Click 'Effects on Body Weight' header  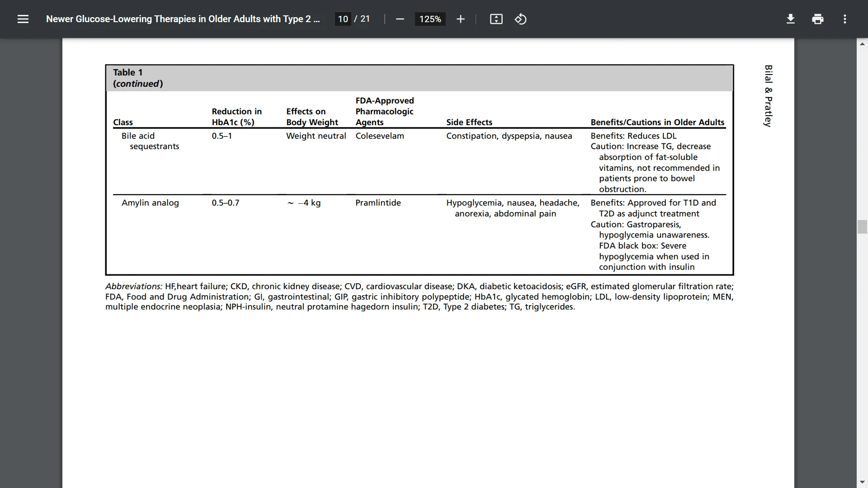click(x=312, y=117)
